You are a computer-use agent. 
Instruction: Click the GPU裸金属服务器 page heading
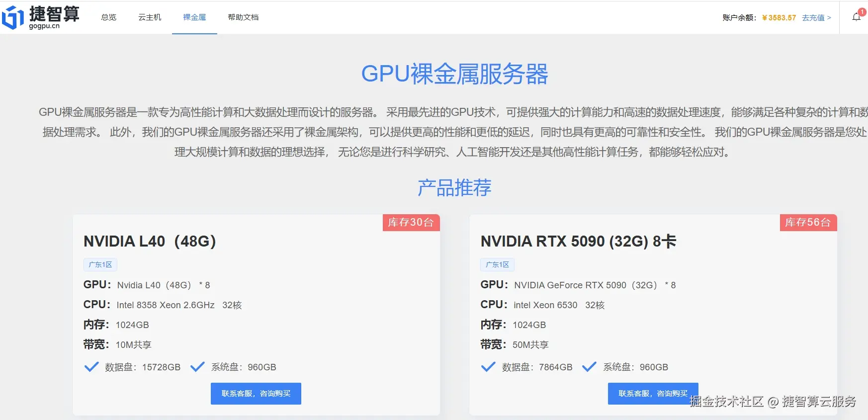(x=454, y=74)
